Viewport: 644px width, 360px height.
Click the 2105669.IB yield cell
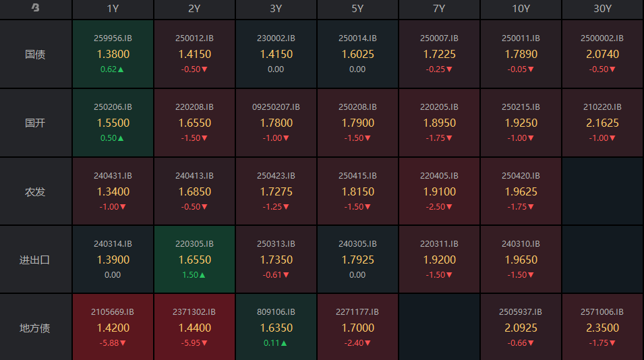tap(113, 328)
